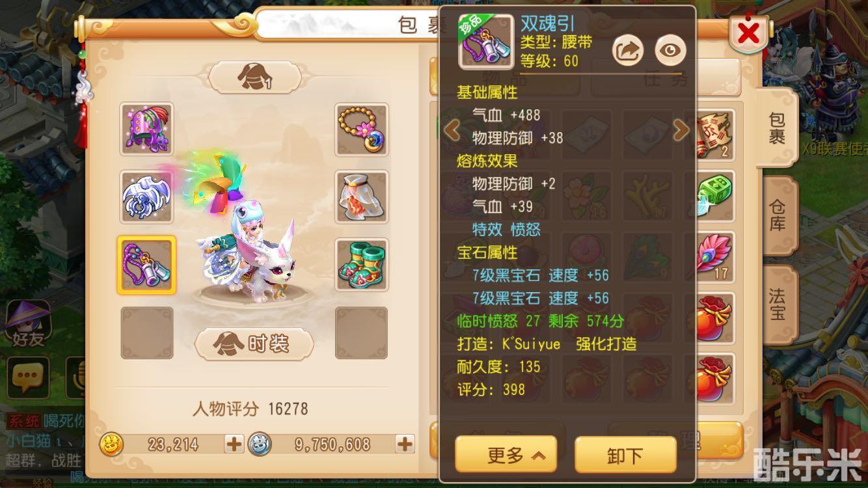
Task: Select the bead necklace equipment slot
Action: click(362, 129)
